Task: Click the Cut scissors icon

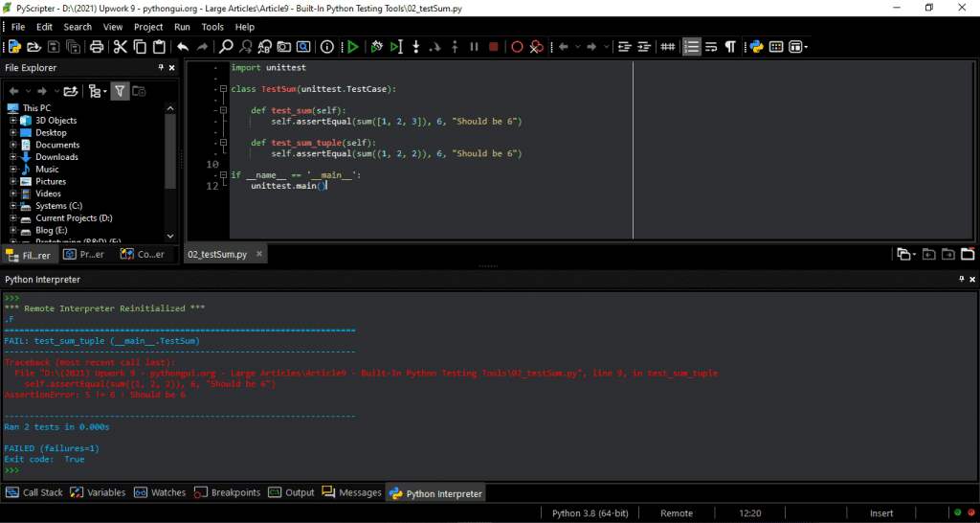Action: [120, 47]
